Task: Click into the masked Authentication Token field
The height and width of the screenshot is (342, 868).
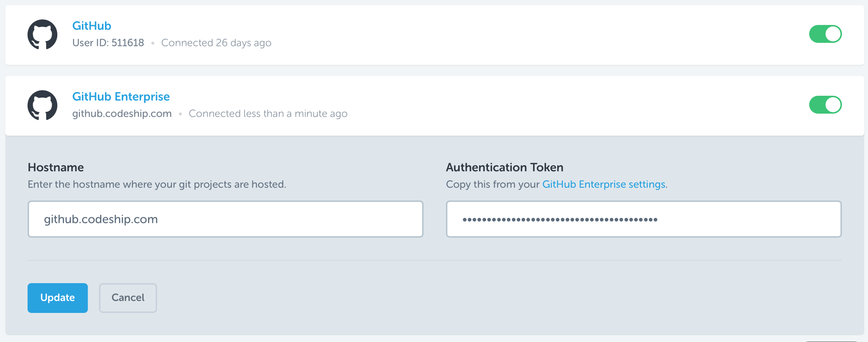Action: (643, 219)
